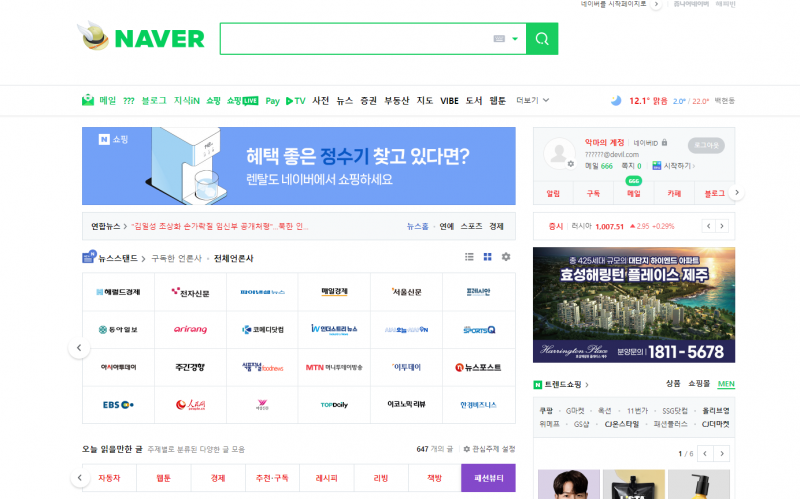Open profile settings gear on avatar
This screenshot has width=800, height=499.
[x=571, y=163]
